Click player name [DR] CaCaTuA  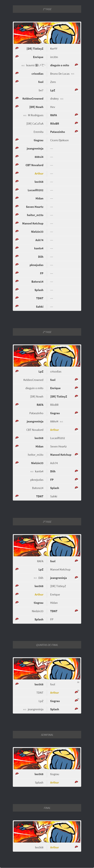click(35, 124)
